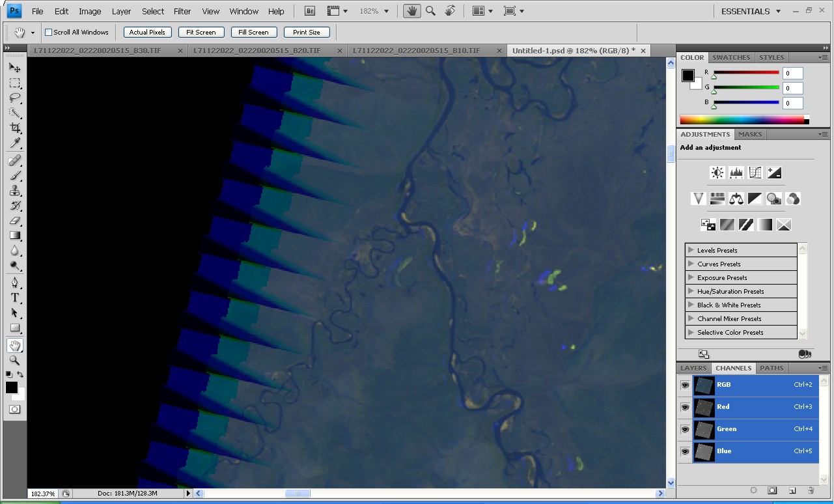Open the Essentials workspace dropdown
This screenshot has width=834, height=504.
tap(751, 11)
